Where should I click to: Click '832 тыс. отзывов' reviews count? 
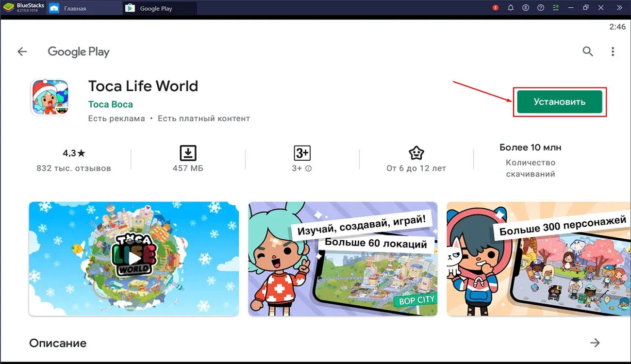[x=74, y=168]
